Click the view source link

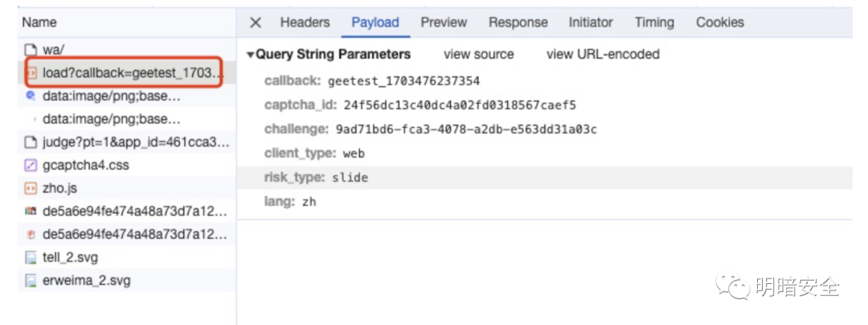click(478, 55)
